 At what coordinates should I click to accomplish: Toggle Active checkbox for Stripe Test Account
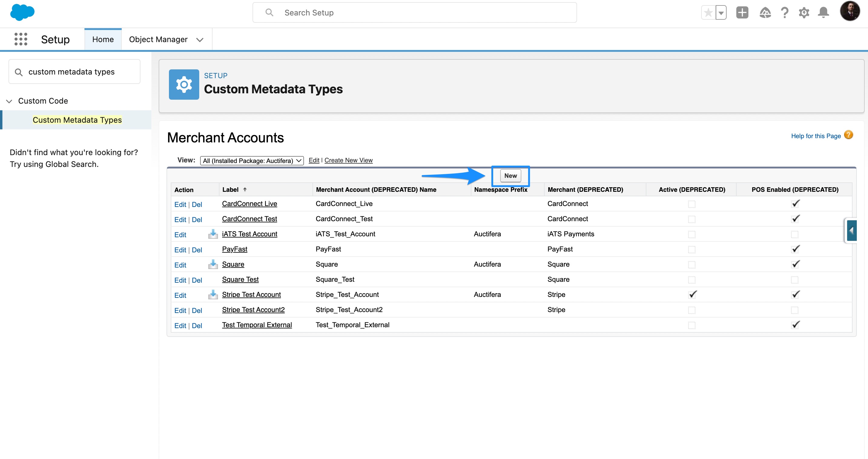point(692,294)
